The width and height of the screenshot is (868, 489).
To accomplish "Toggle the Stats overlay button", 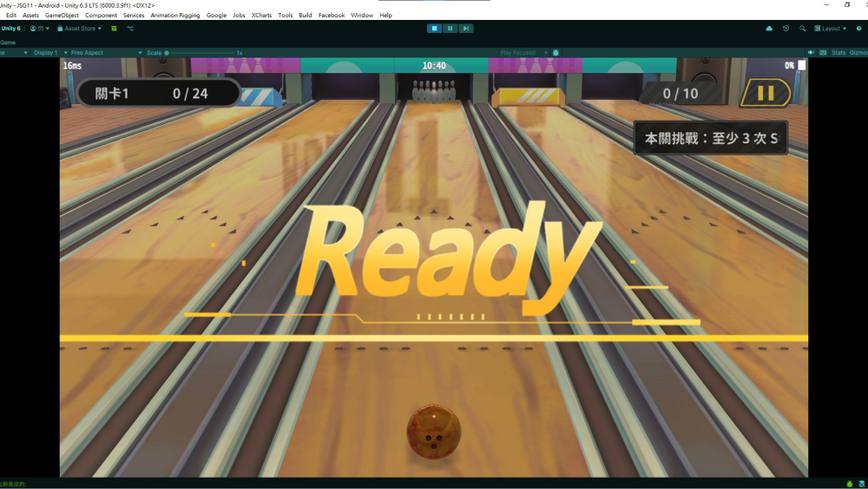I will tap(838, 53).
